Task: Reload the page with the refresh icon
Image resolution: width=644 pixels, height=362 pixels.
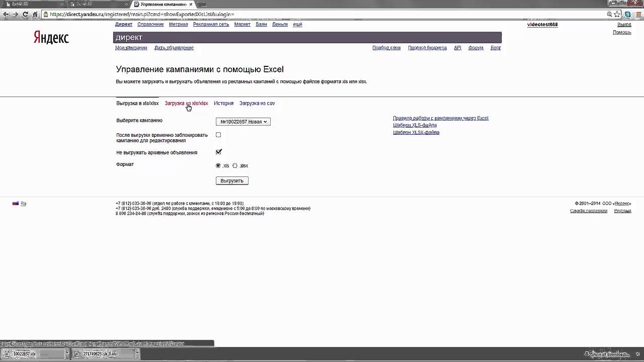Action: point(25,15)
